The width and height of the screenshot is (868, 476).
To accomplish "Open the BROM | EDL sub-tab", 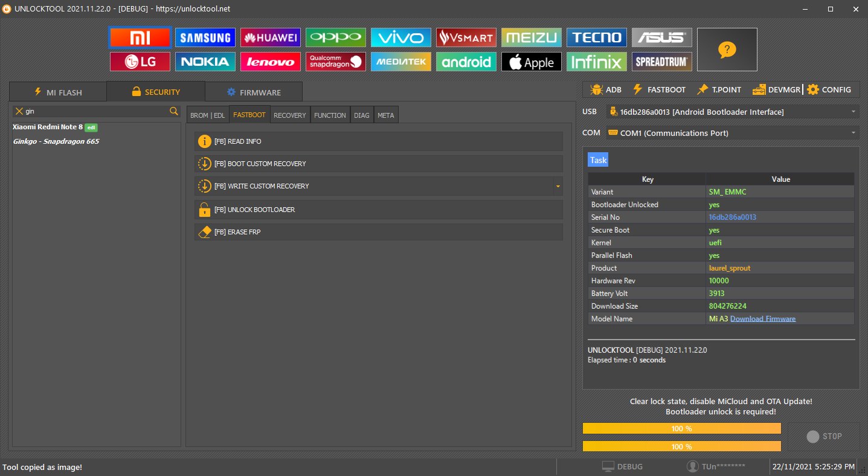I will (x=207, y=115).
